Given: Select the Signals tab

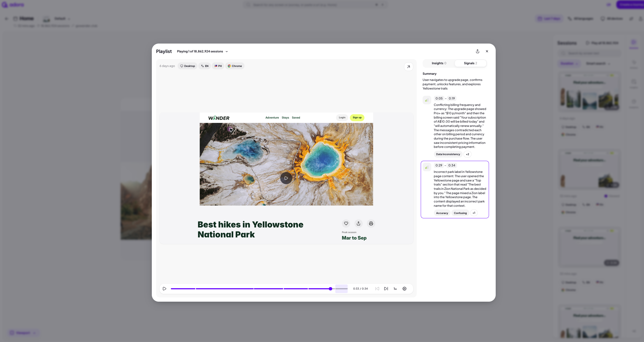Looking at the screenshot, I should click(x=470, y=63).
